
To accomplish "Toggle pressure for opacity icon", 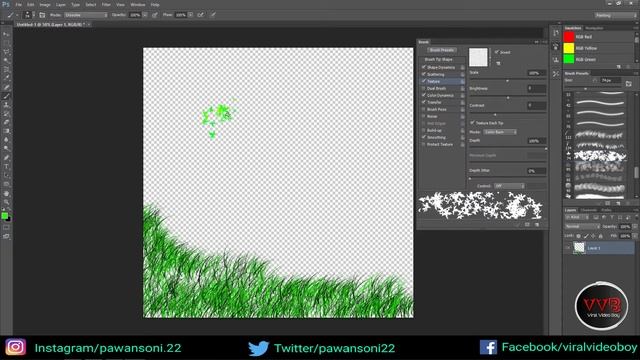I will (x=155, y=15).
